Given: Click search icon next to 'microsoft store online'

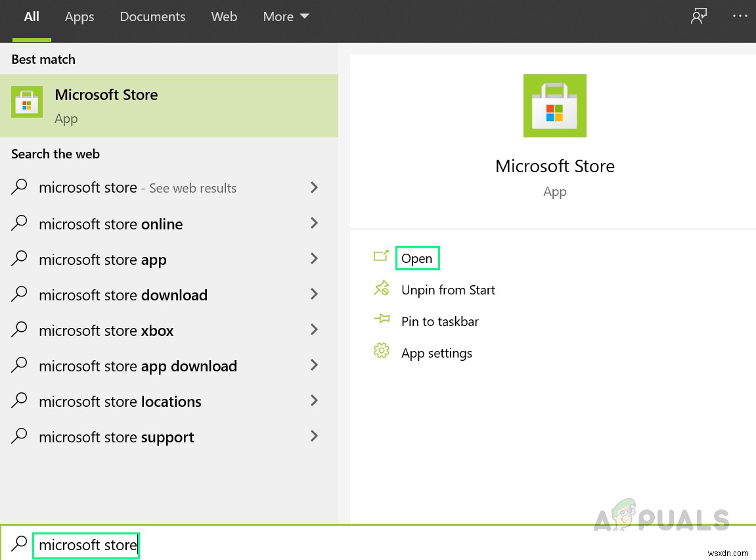Looking at the screenshot, I should coord(19,222).
